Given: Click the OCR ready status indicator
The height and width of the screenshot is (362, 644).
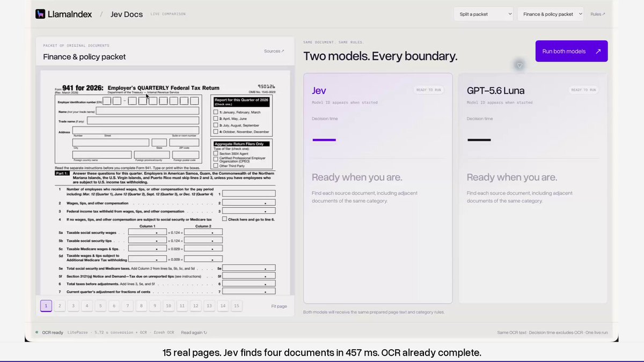Looking at the screenshot, I should pyautogui.click(x=49, y=333).
